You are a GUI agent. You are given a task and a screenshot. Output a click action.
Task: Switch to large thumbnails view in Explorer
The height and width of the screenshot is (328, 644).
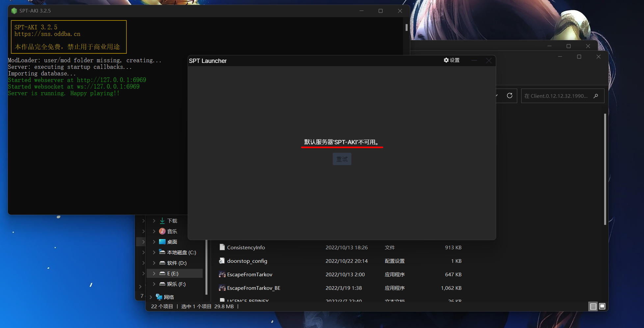coord(602,307)
